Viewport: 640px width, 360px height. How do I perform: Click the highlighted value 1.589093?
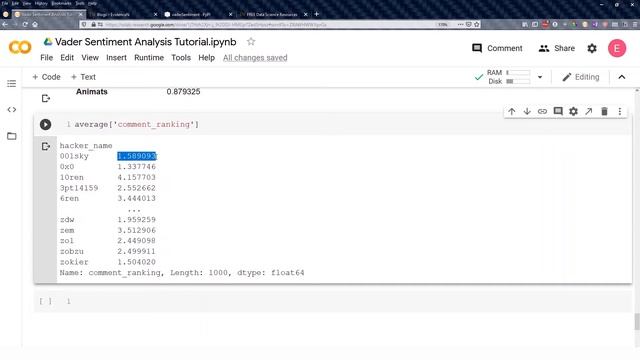tap(137, 156)
